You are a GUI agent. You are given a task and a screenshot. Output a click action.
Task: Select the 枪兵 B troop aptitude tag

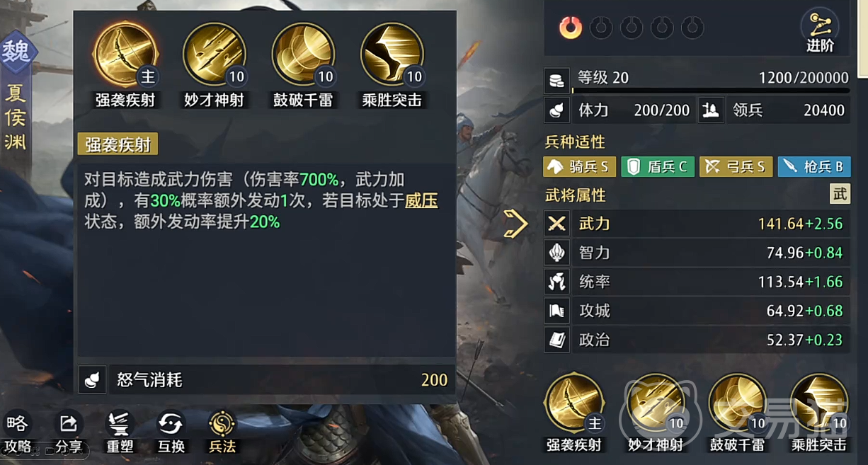pyautogui.click(x=814, y=167)
